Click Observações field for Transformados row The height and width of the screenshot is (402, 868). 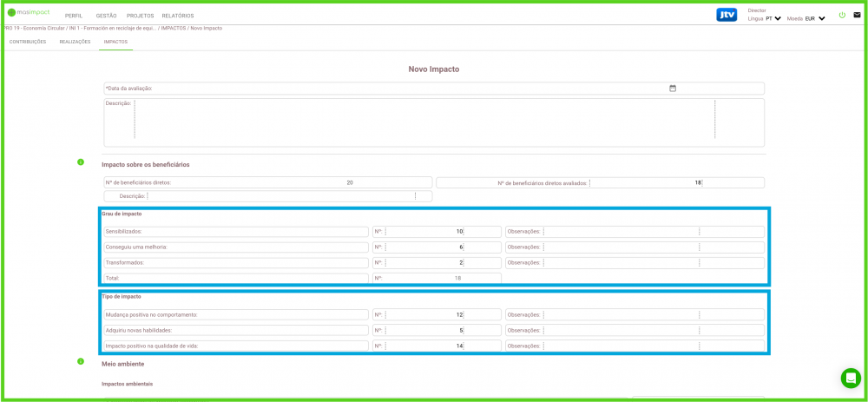click(621, 263)
